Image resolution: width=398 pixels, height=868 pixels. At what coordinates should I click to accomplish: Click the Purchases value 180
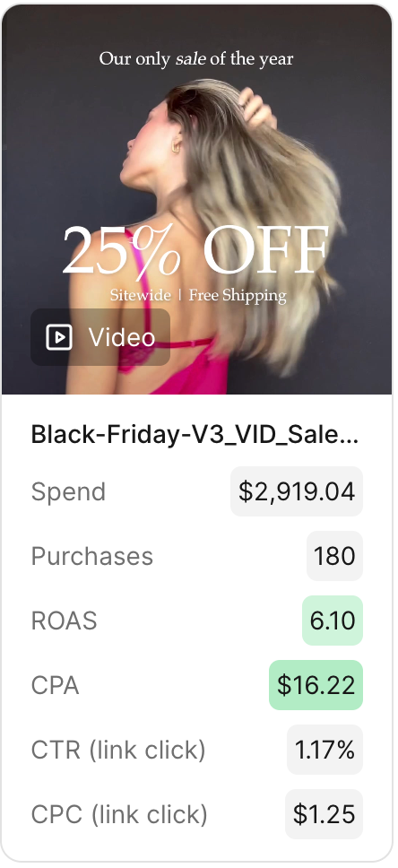coord(334,556)
